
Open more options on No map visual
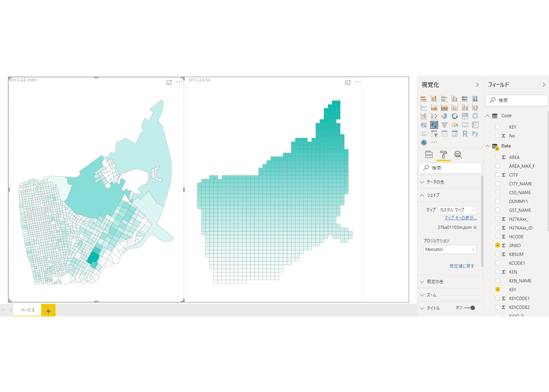[358, 82]
